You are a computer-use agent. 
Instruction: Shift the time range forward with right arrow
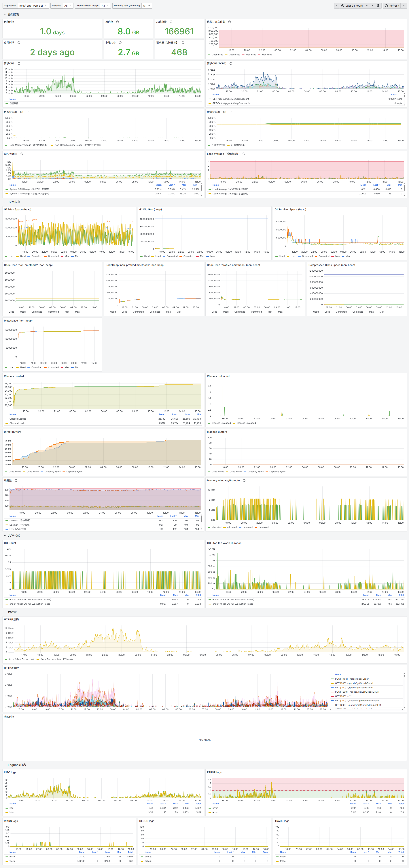[372, 6]
